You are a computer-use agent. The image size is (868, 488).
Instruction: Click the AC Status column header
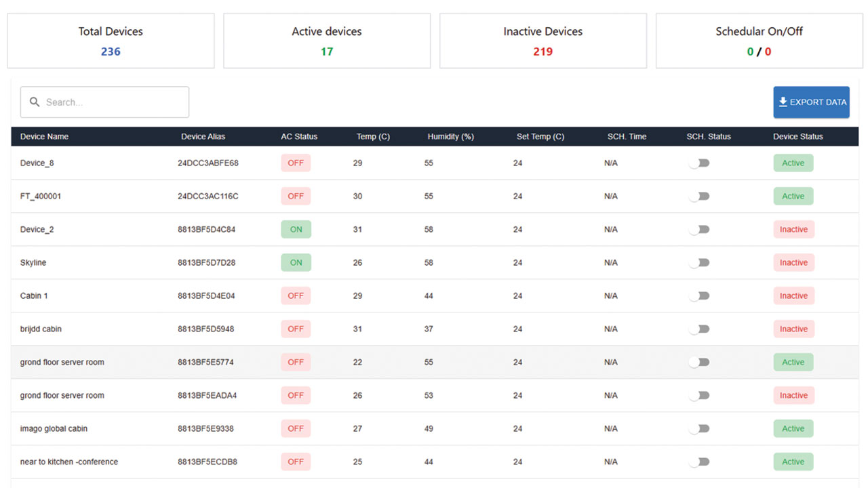pos(299,136)
